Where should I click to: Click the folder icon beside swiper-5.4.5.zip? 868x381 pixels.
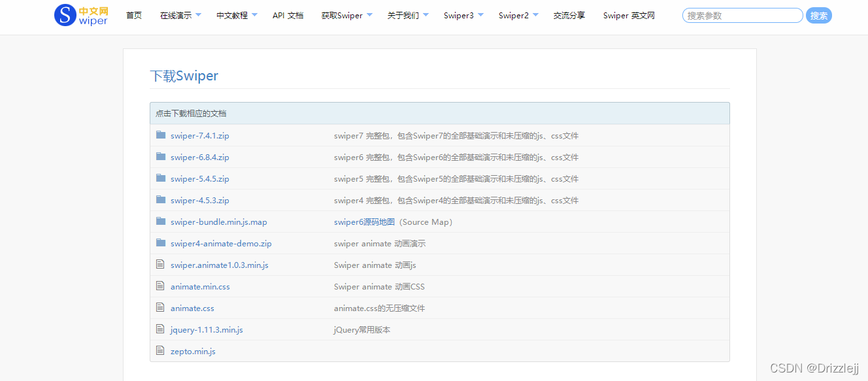161,178
